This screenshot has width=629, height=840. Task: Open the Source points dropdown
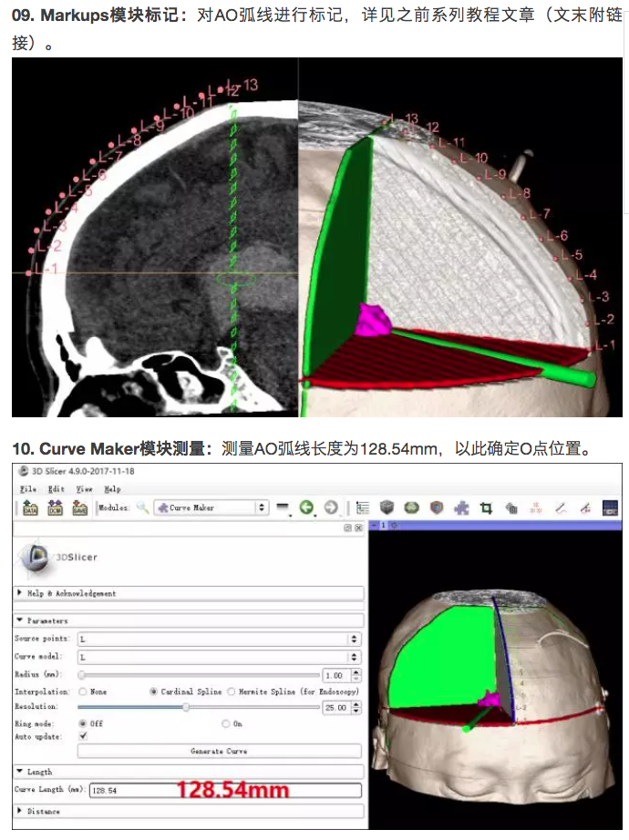point(219,640)
